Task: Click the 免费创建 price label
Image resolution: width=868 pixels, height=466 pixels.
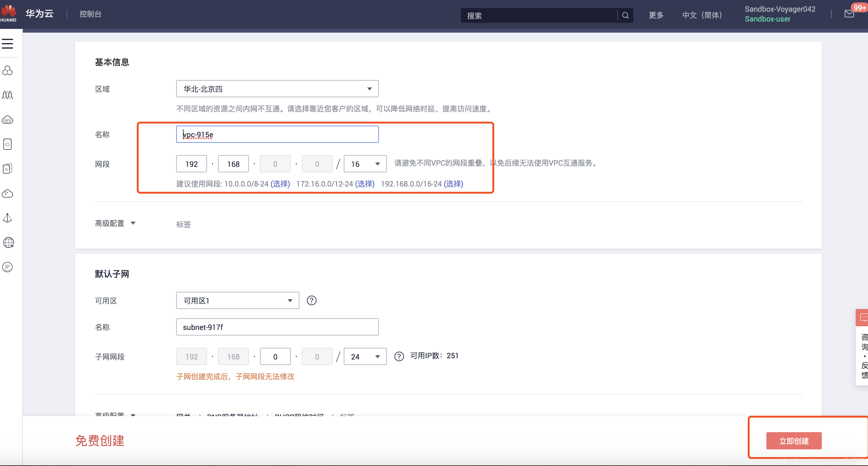Action: [100, 441]
